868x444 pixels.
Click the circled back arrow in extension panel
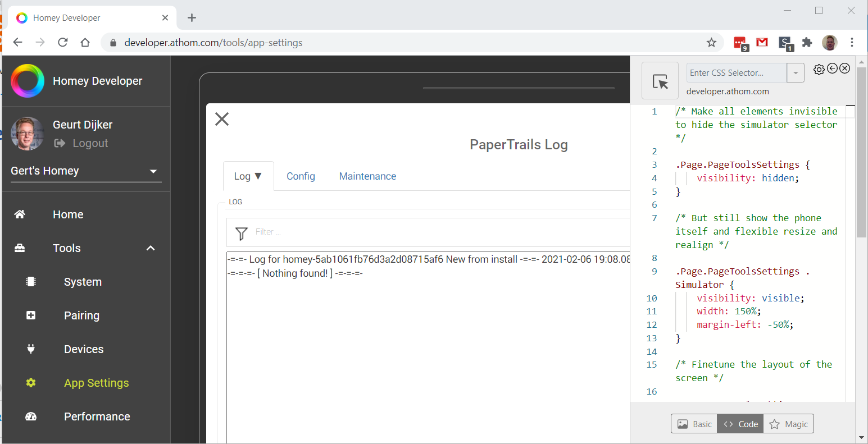pyautogui.click(x=833, y=68)
